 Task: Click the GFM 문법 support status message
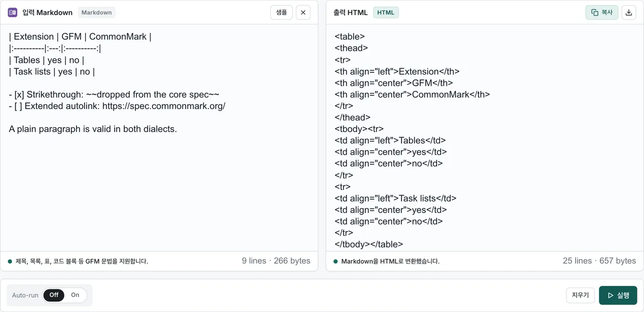[x=82, y=261]
